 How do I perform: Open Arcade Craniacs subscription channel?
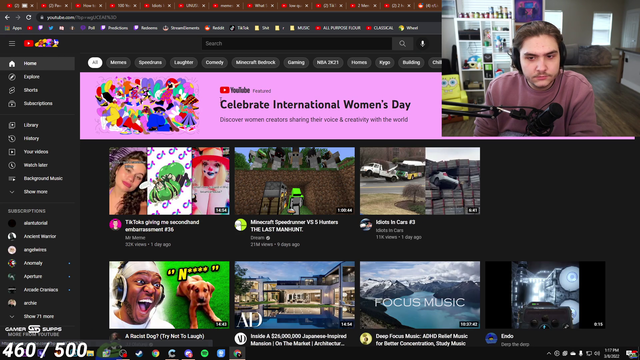tap(37, 290)
